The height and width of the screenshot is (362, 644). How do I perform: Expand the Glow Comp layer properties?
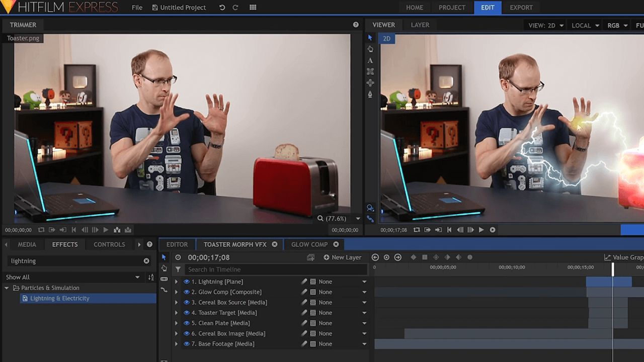[176, 292]
